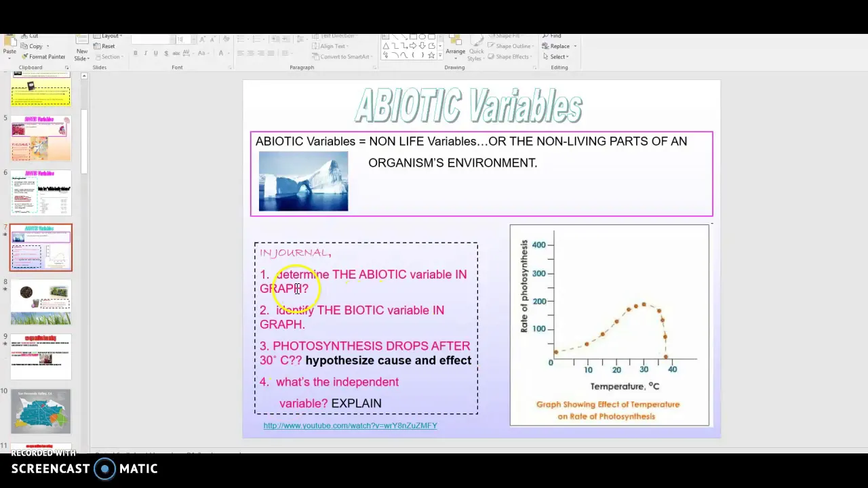This screenshot has width=868, height=488.
Task: Open Change Case (Aa) dropdown
Action: pyautogui.click(x=203, y=54)
